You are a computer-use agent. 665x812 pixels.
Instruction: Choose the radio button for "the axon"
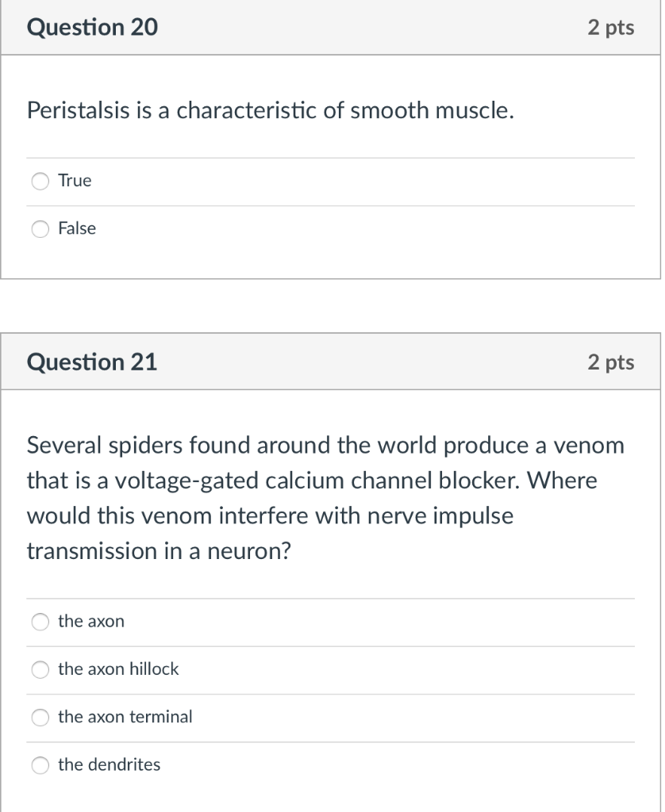pyautogui.click(x=40, y=622)
